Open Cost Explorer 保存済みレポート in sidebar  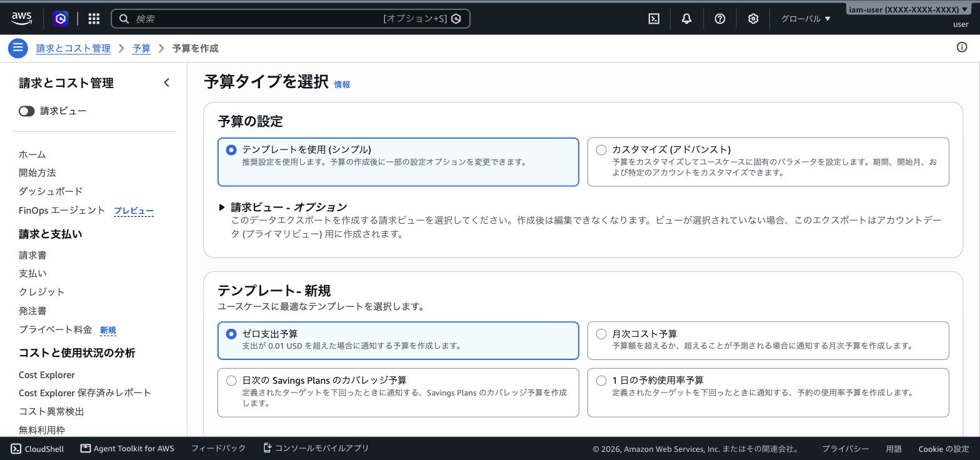click(x=85, y=392)
